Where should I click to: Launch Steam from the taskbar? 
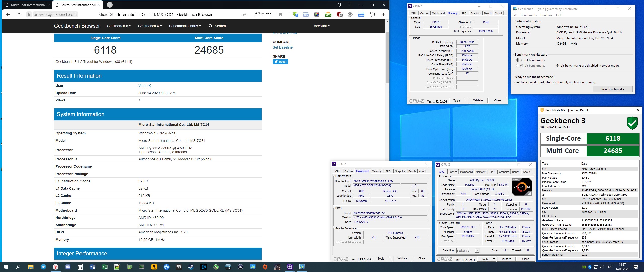(x=191, y=267)
